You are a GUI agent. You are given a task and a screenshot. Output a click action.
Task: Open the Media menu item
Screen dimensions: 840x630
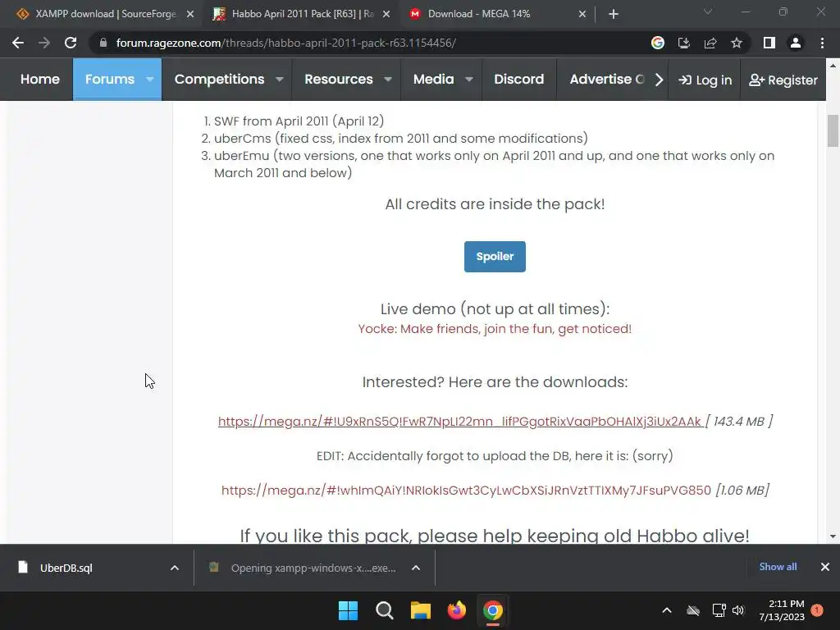pyautogui.click(x=433, y=80)
